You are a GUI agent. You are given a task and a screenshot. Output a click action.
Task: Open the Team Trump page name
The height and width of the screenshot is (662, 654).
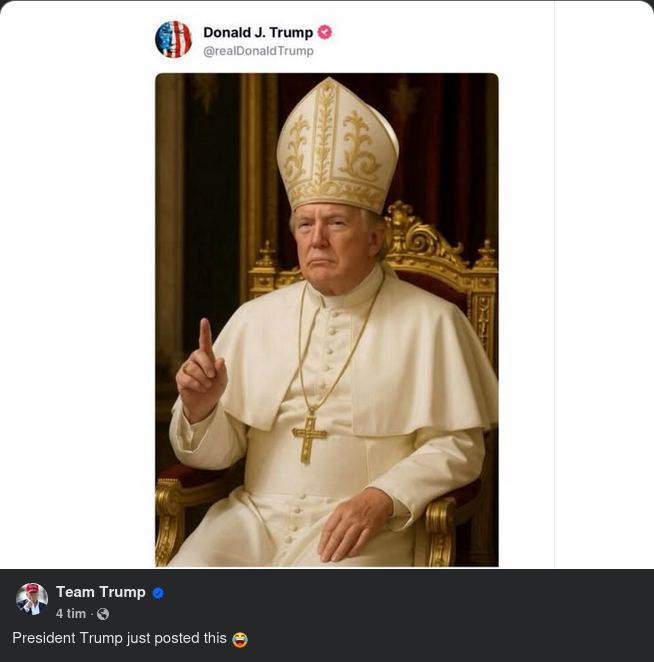(x=100, y=592)
